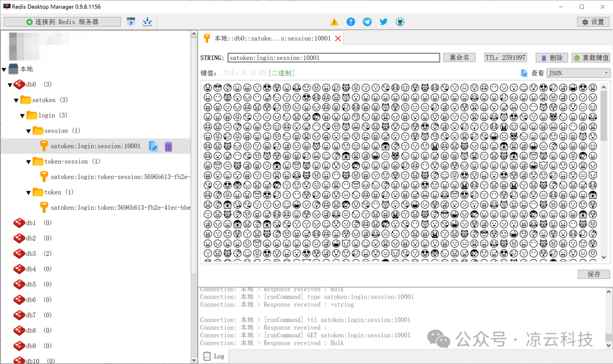Click log line 'Response received : +string'
This screenshot has height=364, width=613.
pos(277,304)
